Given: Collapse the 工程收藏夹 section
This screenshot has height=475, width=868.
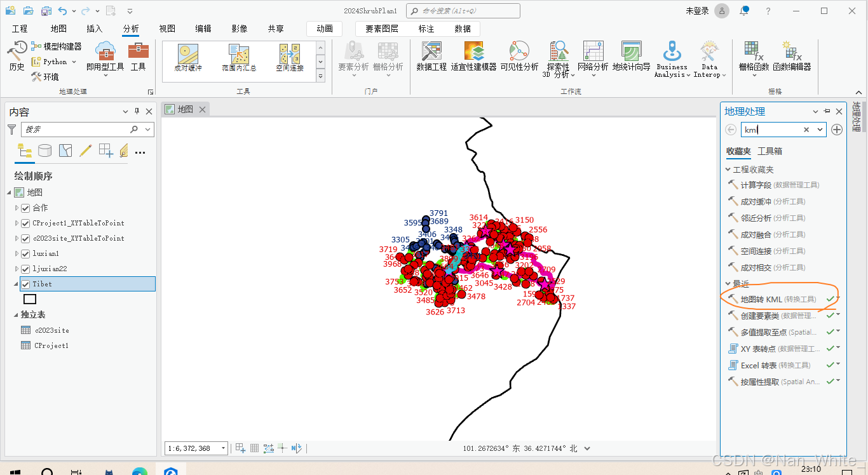Looking at the screenshot, I should (x=728, y=170).
